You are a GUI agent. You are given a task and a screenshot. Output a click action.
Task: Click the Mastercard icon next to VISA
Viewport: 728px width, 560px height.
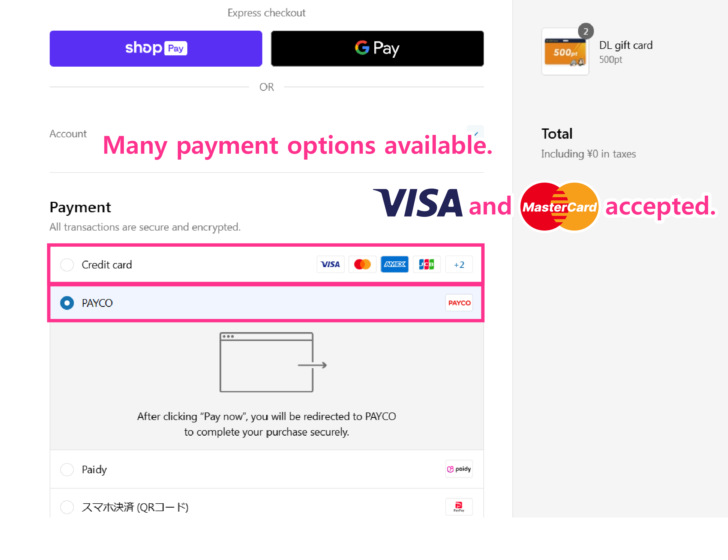tap(362, 264)
